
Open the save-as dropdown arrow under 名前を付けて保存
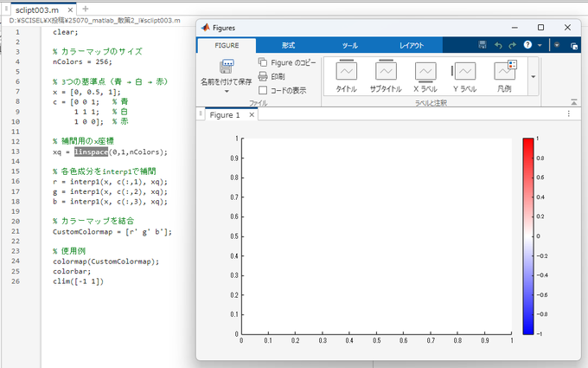[x=227, y=91]
